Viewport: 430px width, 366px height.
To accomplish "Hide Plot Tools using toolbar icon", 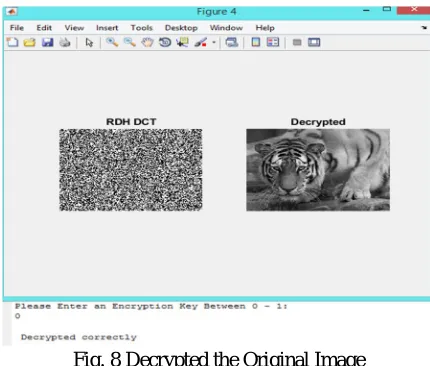I will point(297,42).
